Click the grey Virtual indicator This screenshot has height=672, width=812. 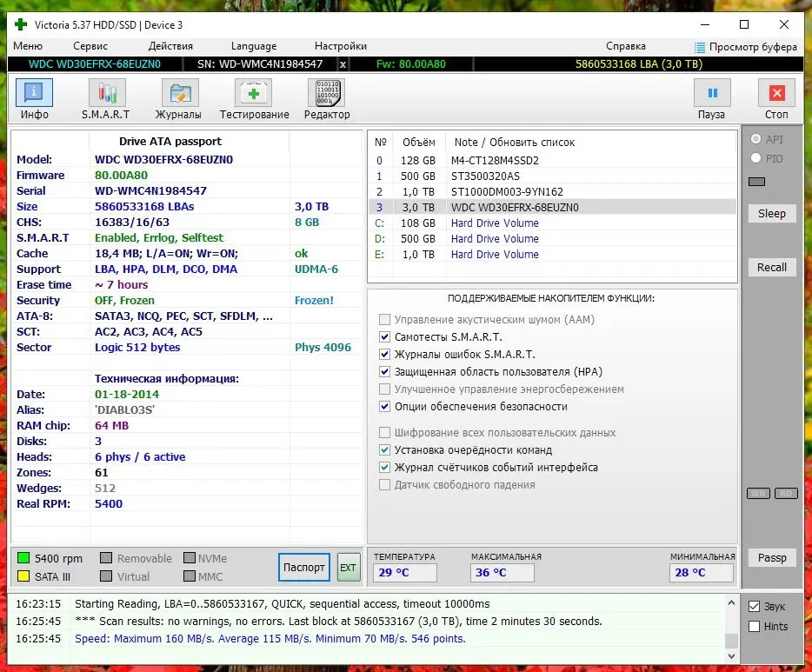[106, 576]
